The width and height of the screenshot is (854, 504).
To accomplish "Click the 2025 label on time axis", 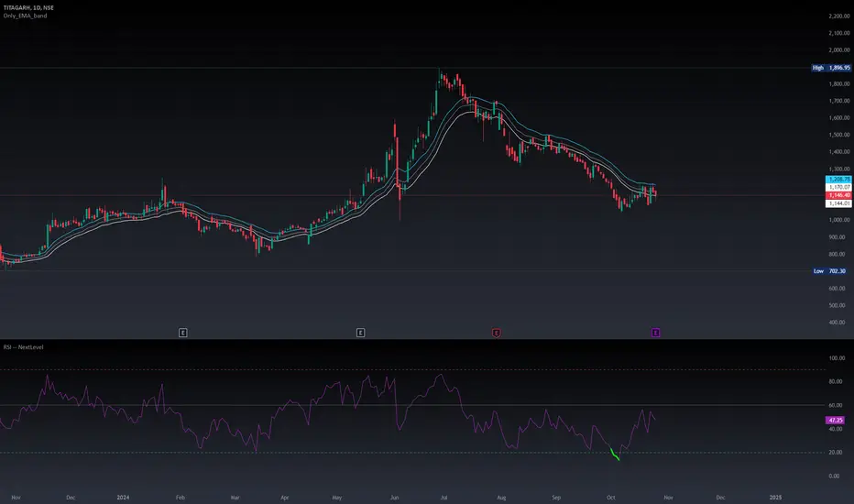I will [775, 498].
